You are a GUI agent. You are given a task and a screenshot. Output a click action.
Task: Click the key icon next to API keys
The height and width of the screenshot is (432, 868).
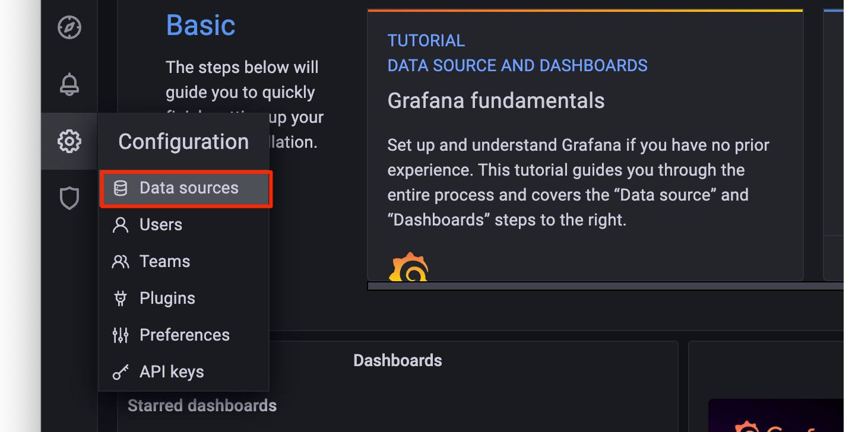[121, 371]
